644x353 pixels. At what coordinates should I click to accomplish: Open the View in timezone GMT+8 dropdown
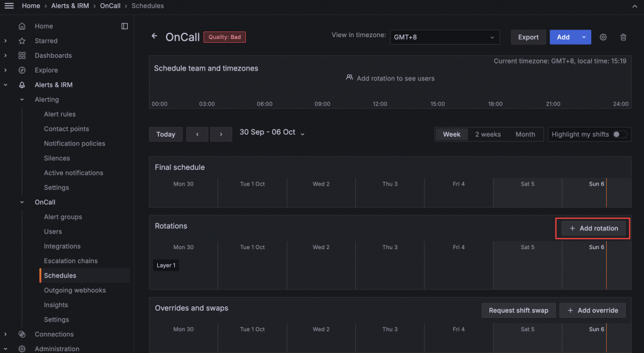(x=445, y=37)
